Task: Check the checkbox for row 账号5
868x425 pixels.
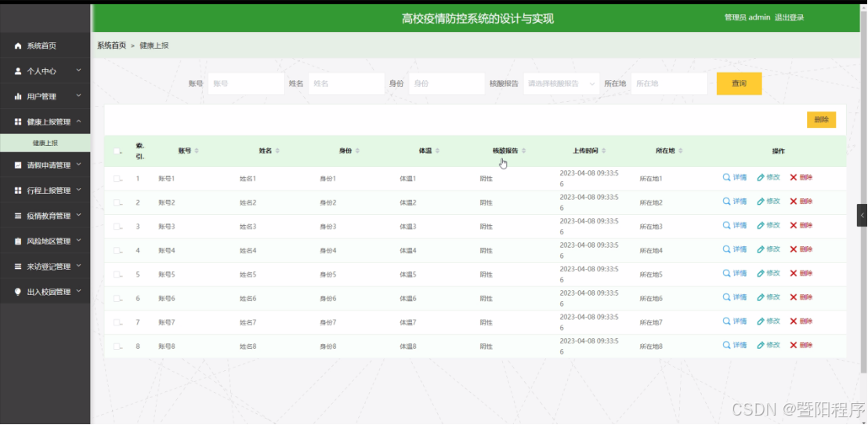Action: coord(117,274)
